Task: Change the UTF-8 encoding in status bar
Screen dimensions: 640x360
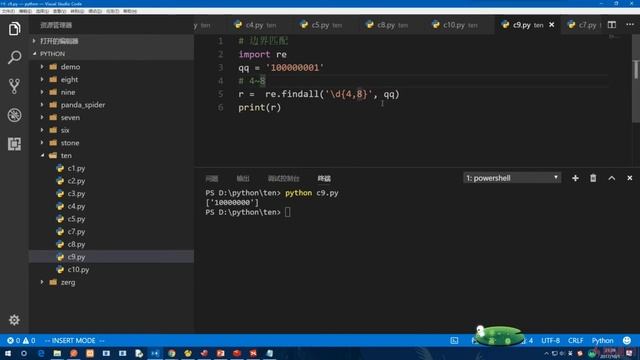Action: point(550,340)
